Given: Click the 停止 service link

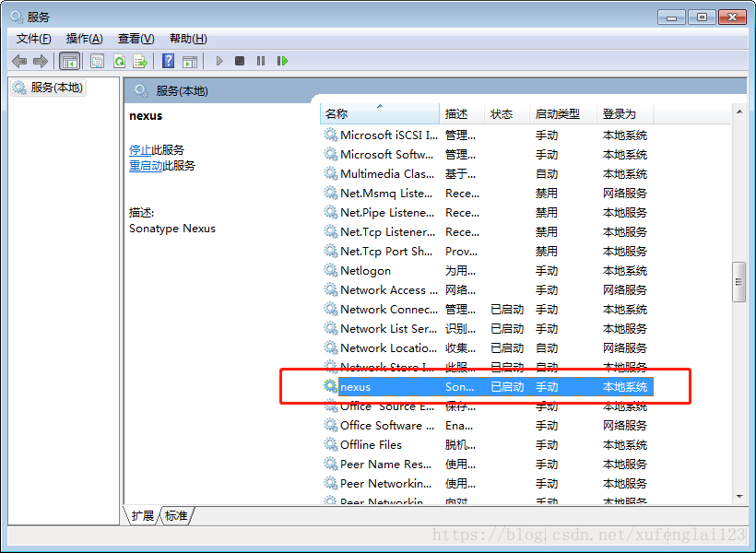Looking at the screenshot, I should tap(140, 150).
